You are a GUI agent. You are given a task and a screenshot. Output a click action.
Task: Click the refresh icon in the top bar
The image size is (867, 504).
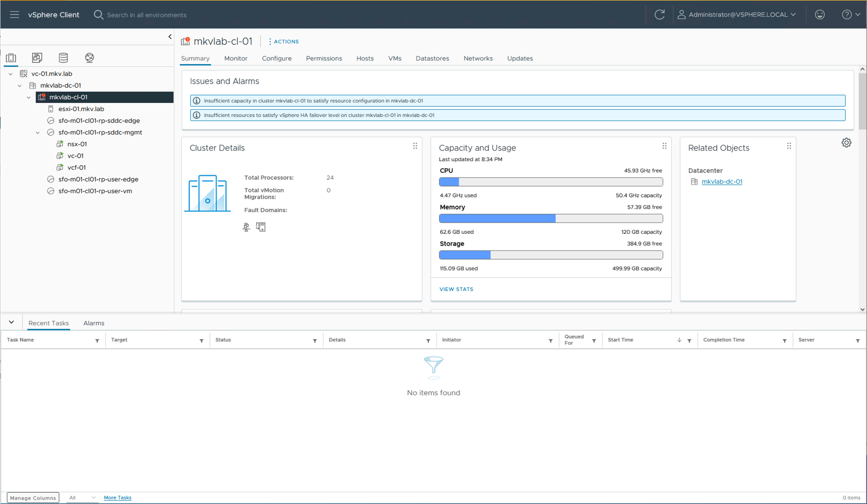pyautogui.click(x=660, y=14)
